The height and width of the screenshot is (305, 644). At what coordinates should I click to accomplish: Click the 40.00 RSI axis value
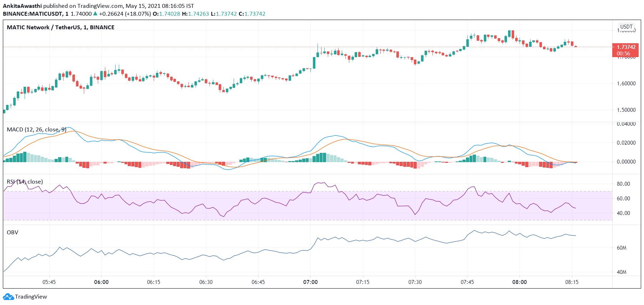pyautogui.click(x=623, y=213)
